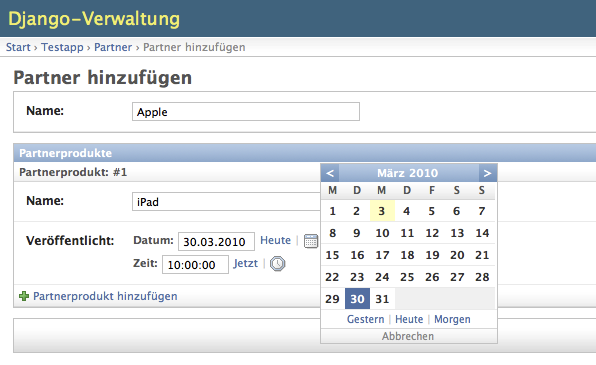Select day 8 in the calendar
This screenshot has width=596, height=365.
tap(333, 233)
